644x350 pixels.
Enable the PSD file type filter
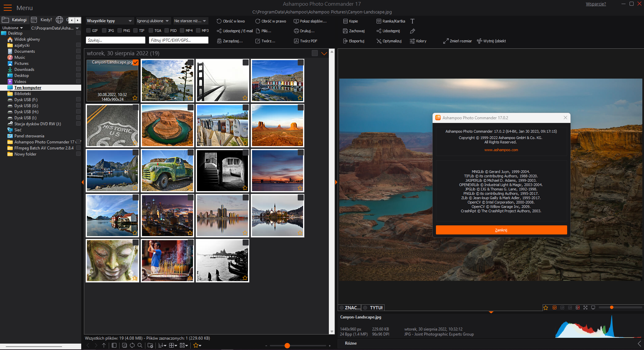tap(166, 31)
